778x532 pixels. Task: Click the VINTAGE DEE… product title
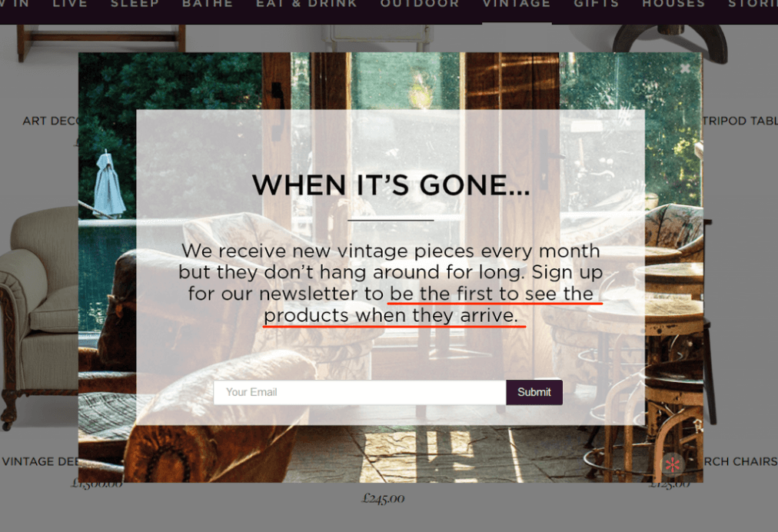[x=40, y=461]
